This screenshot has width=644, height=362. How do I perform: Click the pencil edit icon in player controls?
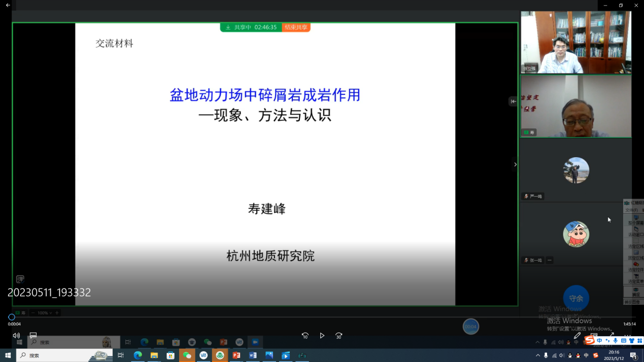(577, 336)
